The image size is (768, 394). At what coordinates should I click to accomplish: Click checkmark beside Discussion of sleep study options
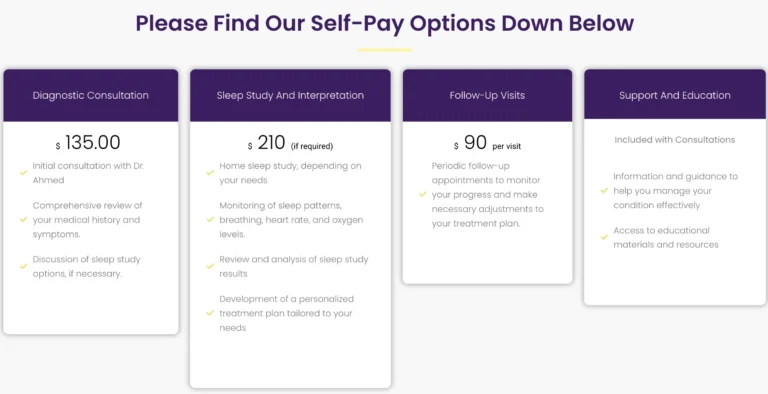click(x=23, y=266)
